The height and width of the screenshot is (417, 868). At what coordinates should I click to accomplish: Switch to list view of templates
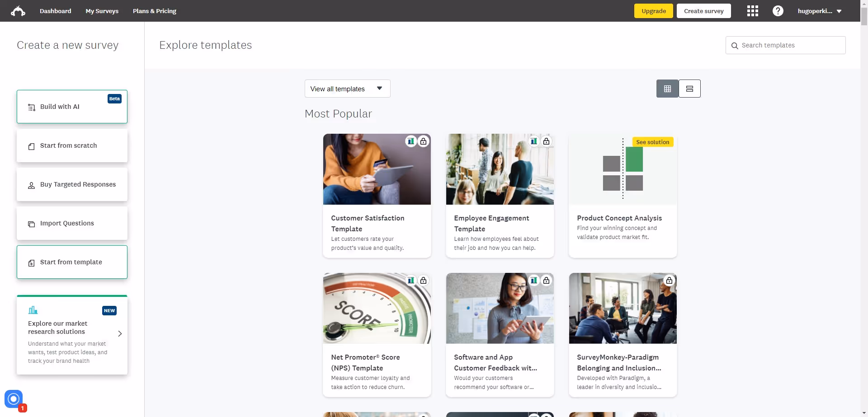coord(689,89)
